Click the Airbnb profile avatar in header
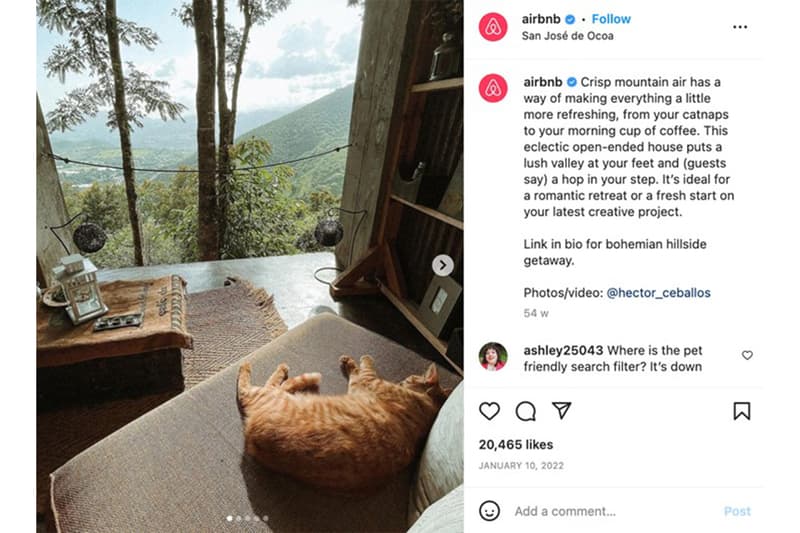 coord(493,27)
